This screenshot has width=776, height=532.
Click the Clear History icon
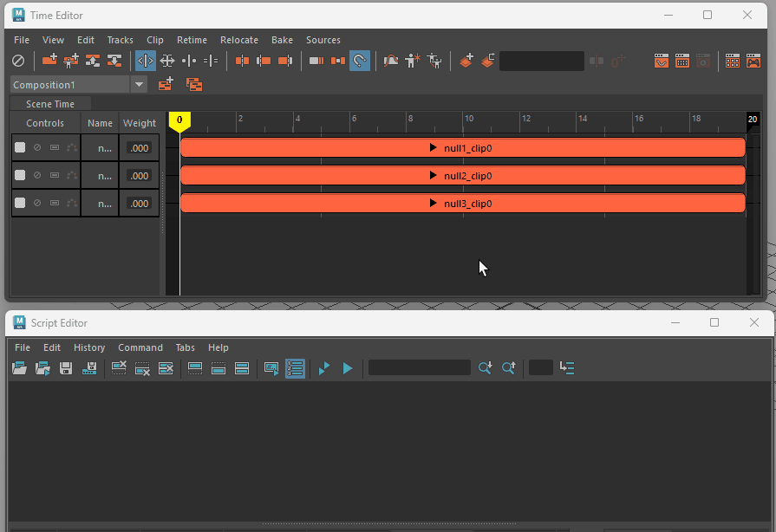coord(120,368)
